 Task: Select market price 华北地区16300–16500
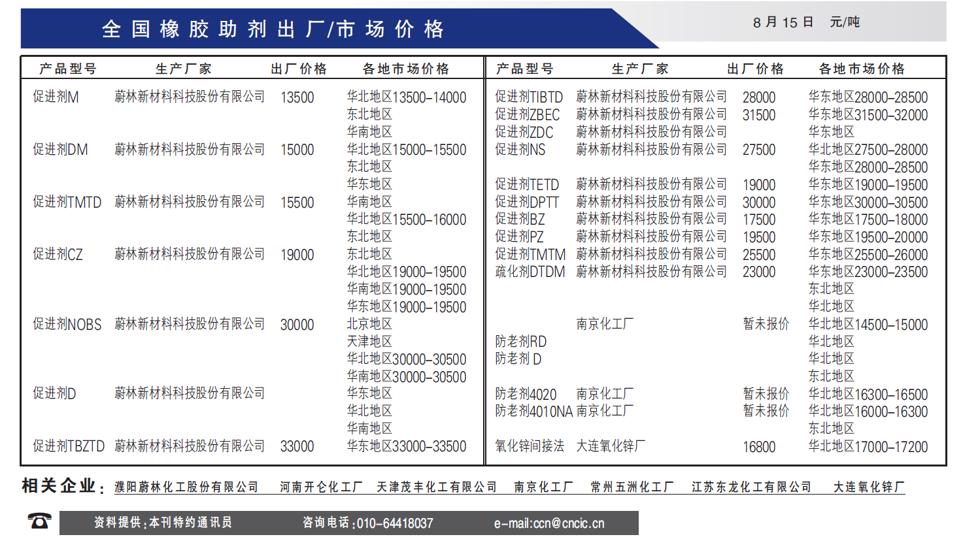pyautogui.click(x=868, y=395)
